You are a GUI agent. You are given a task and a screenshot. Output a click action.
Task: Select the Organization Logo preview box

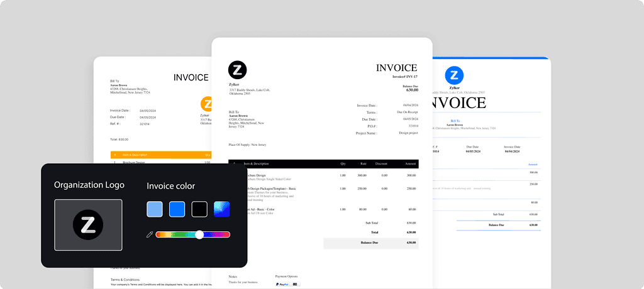88,224
